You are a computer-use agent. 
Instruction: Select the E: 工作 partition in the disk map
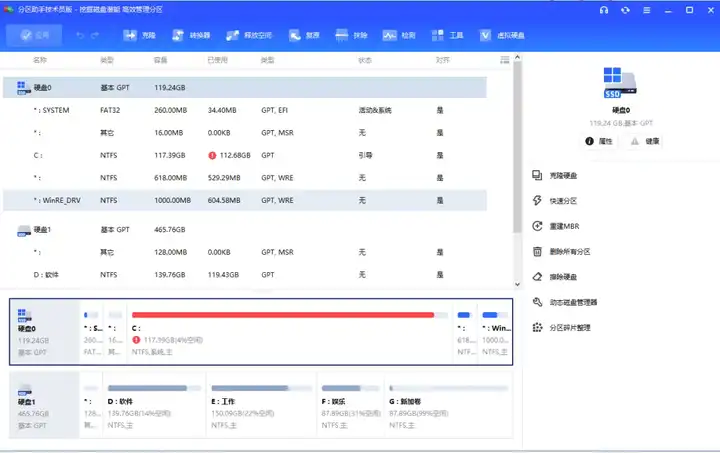click(x=262, y=405)
